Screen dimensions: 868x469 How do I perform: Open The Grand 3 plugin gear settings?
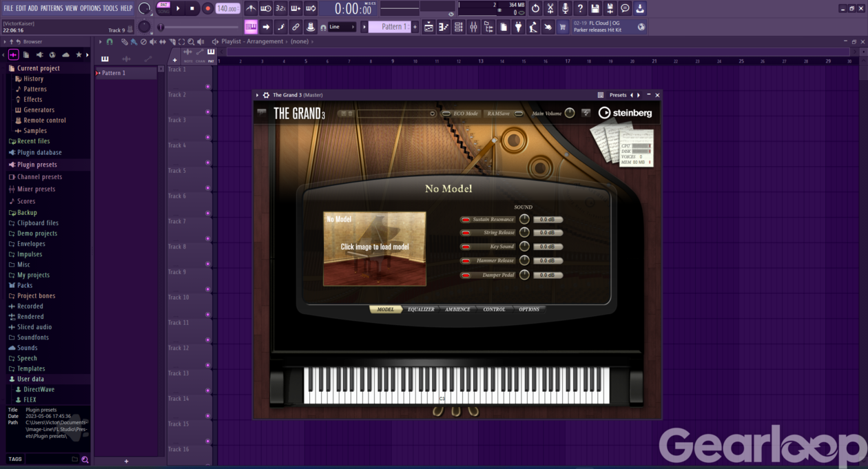[x=266, y=95]
